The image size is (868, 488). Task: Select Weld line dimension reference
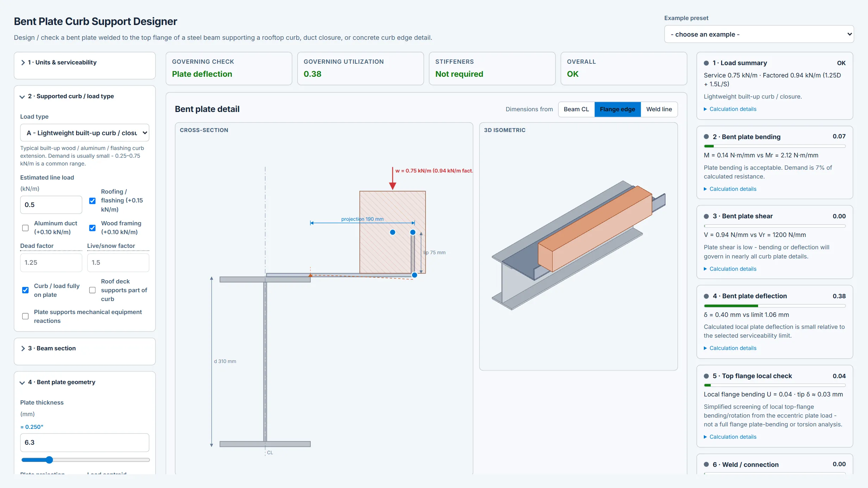(659, 109)
